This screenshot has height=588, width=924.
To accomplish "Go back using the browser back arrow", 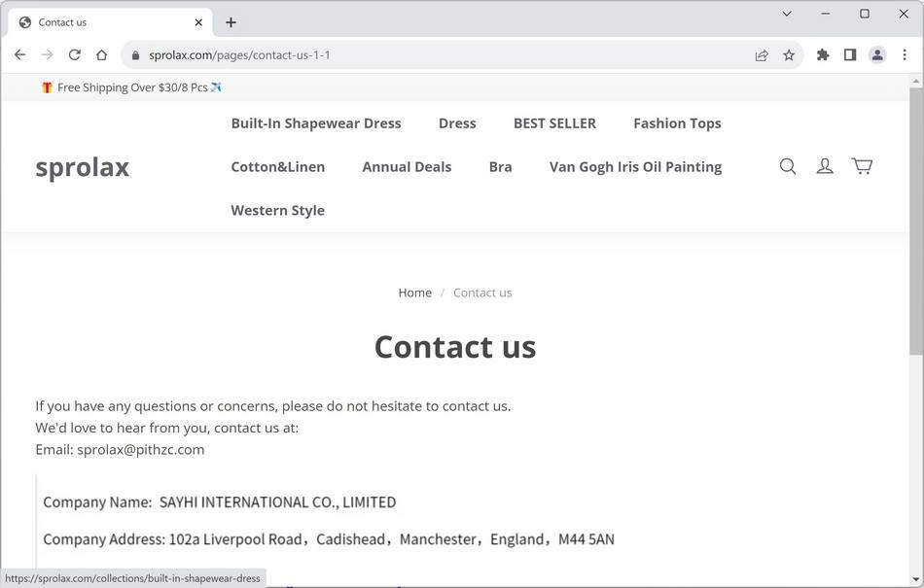I will [x=20, y=54].
